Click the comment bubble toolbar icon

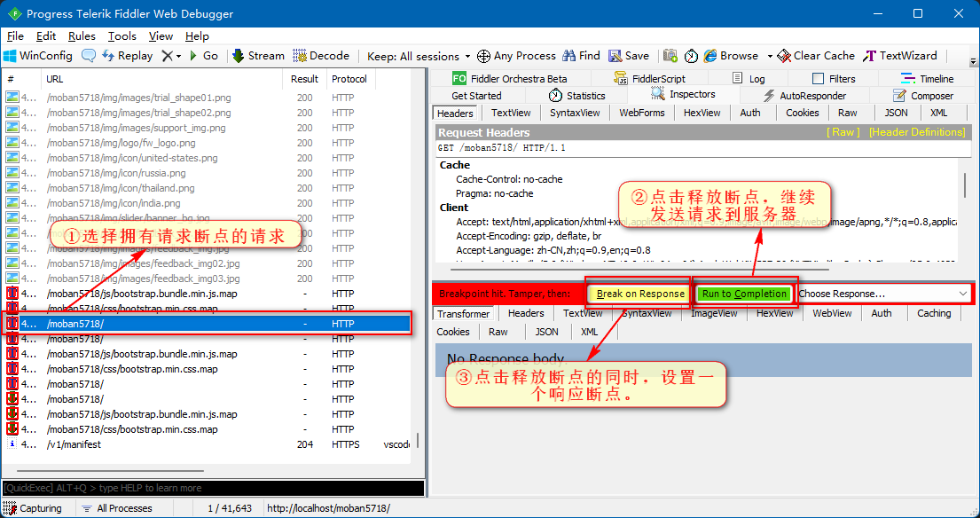click(89, 56)
